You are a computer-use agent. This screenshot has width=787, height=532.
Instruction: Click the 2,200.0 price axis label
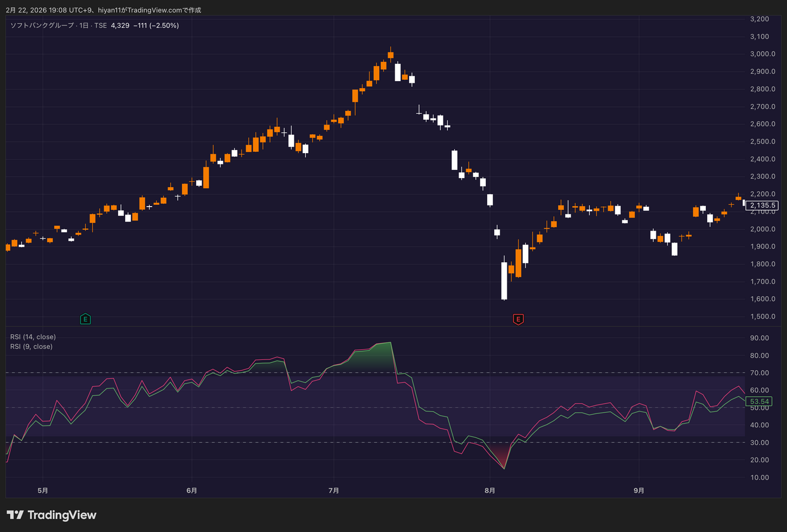click(763, 194)
